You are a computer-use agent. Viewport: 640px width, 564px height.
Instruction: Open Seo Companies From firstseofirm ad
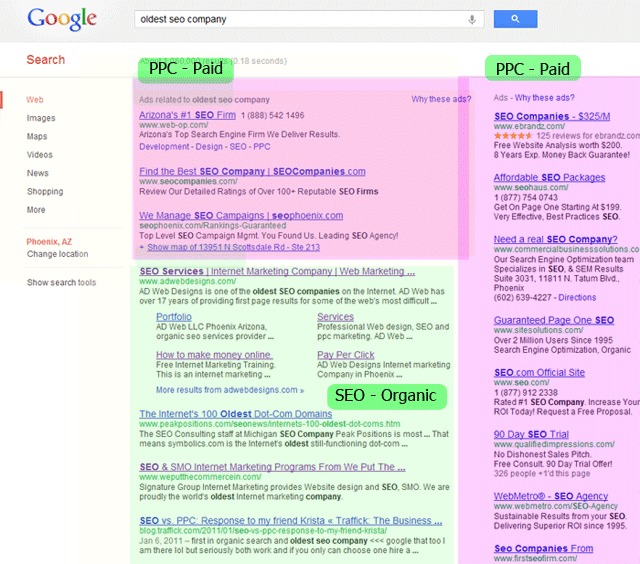click(x=543, y=548)
